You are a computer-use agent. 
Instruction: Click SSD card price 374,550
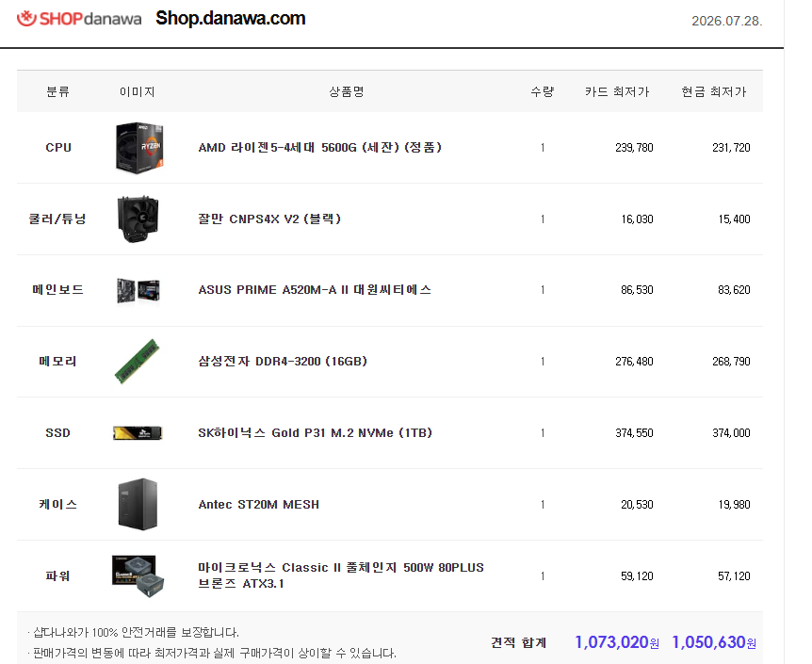coord(634,433)
